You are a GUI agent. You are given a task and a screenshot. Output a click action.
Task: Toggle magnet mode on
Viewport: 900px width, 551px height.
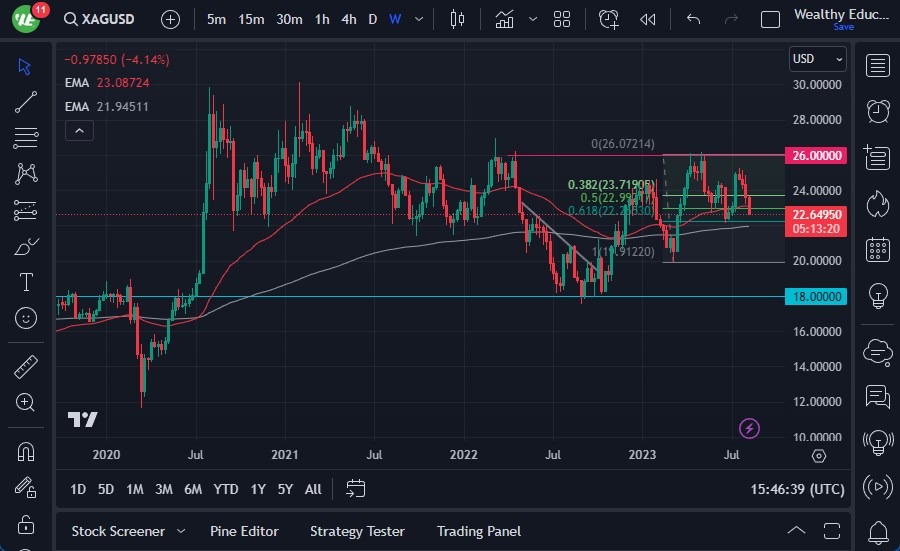point(26,451)
